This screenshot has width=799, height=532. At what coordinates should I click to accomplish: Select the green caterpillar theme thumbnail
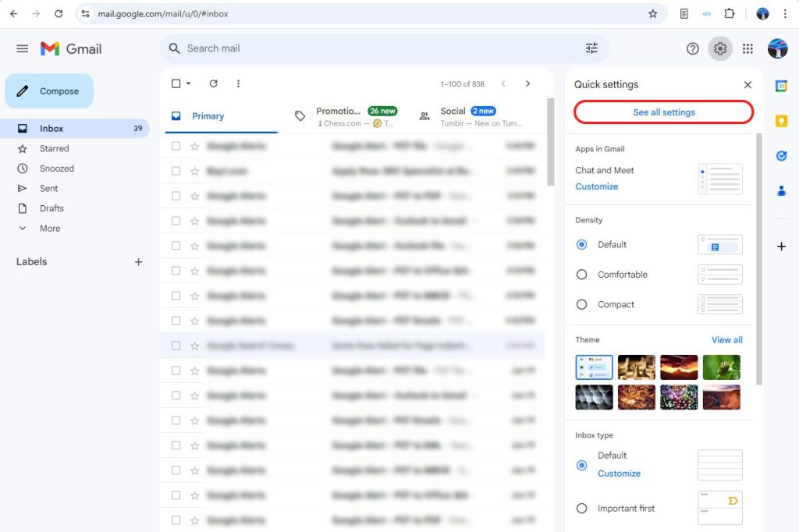(x=721, y=367)
